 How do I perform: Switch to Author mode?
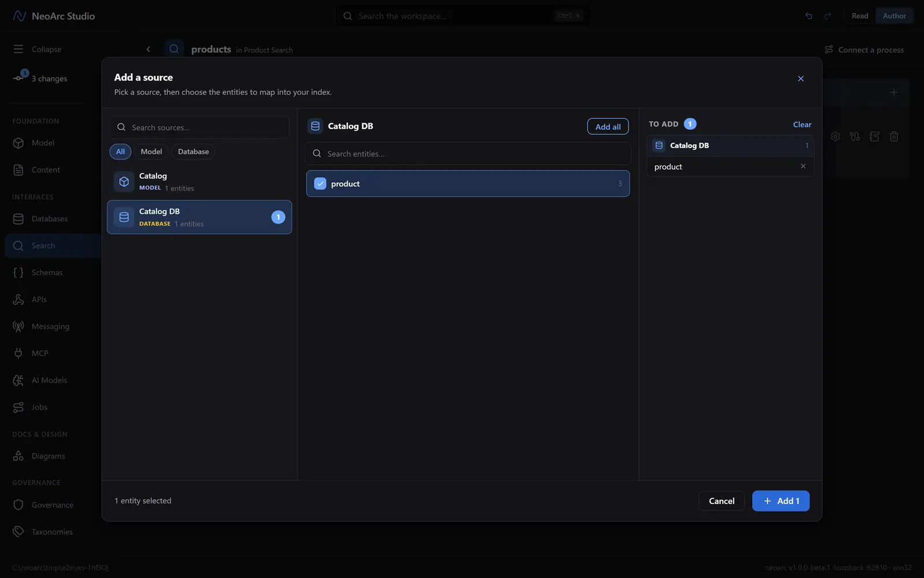pos(894,16)
